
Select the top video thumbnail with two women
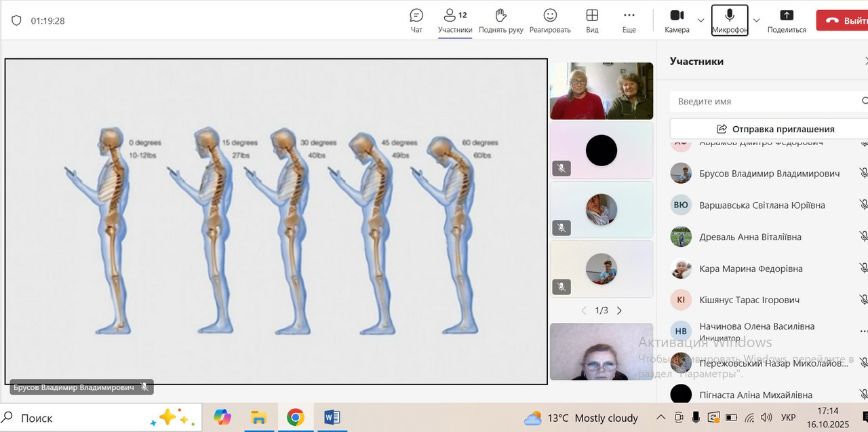coord(601,91)
